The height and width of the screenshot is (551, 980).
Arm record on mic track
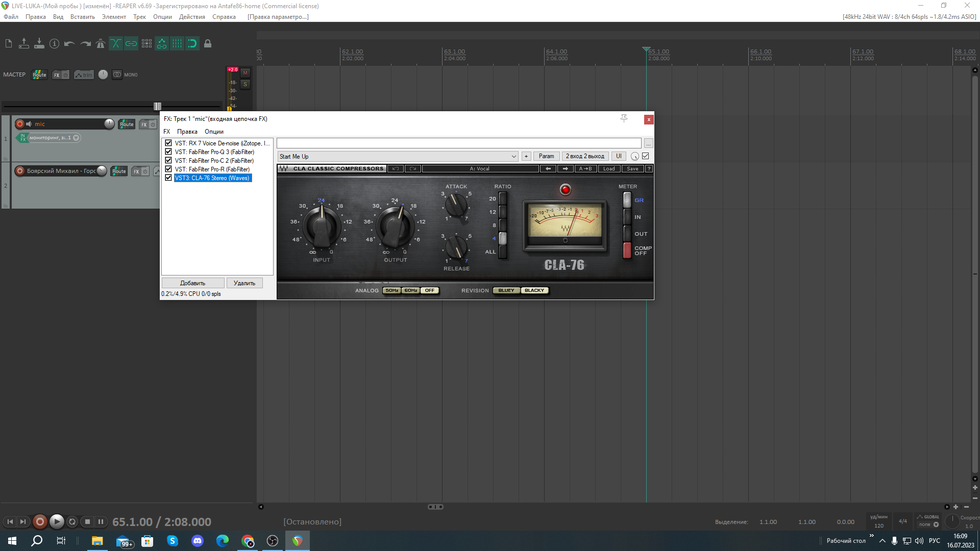pyautogui.click(x=20, y=124)
